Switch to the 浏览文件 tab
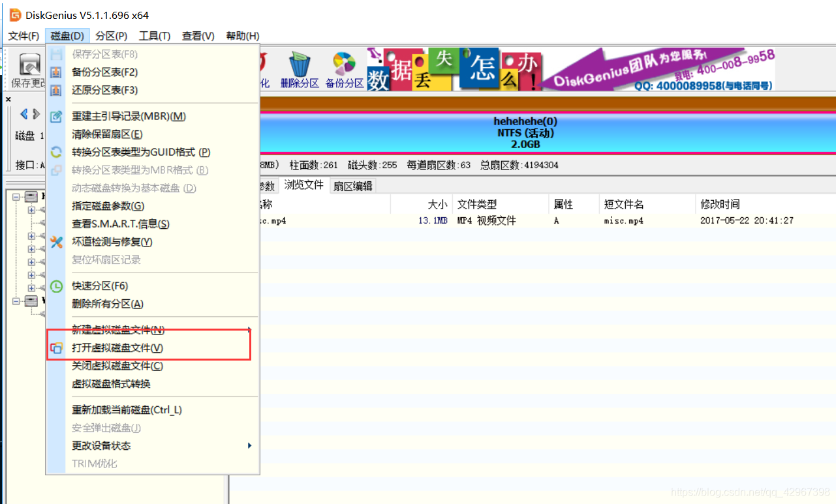The image size is (836, 504). [x=303, y=185]
